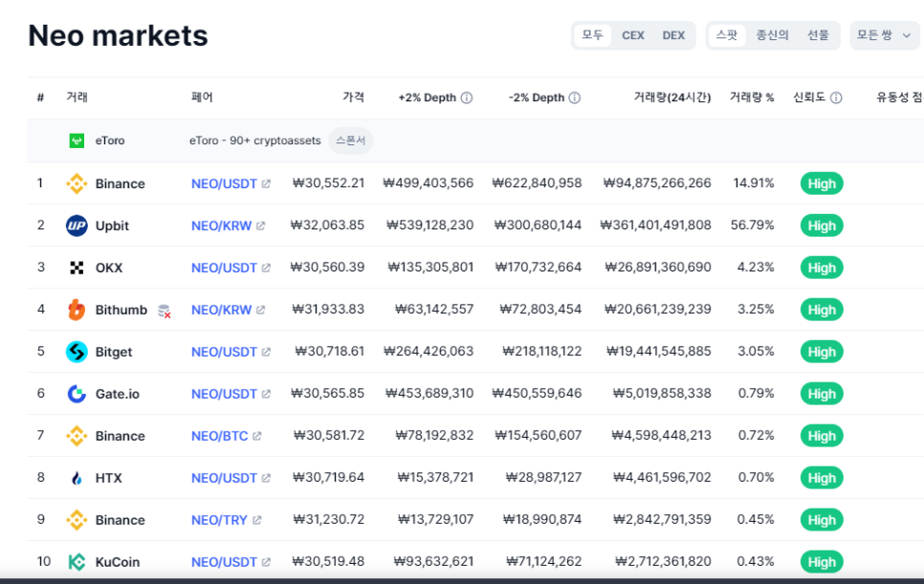Click external link icon beside NEO/TRY
924x584 pixels.
(257, 520)
